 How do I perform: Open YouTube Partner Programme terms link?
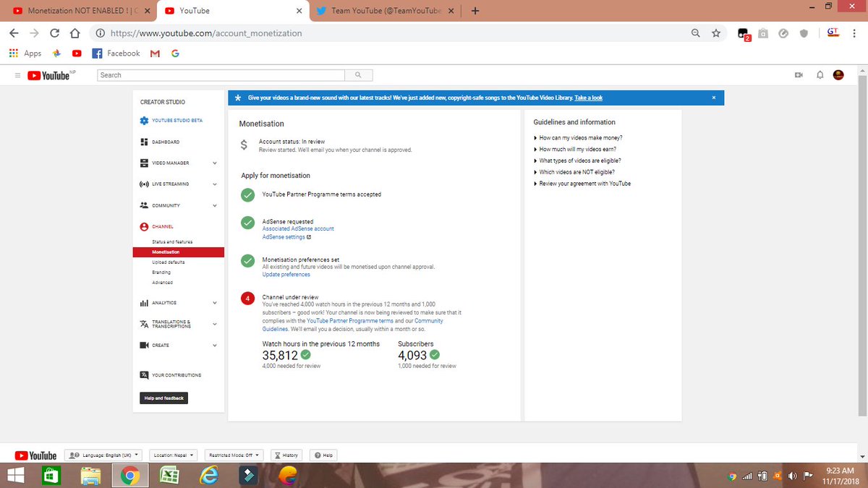pos(350,321)
